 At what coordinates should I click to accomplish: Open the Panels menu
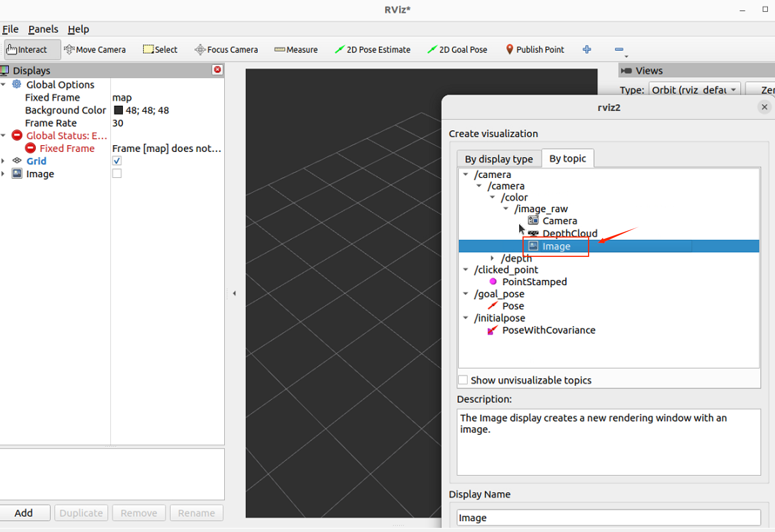tap(43, 29)
